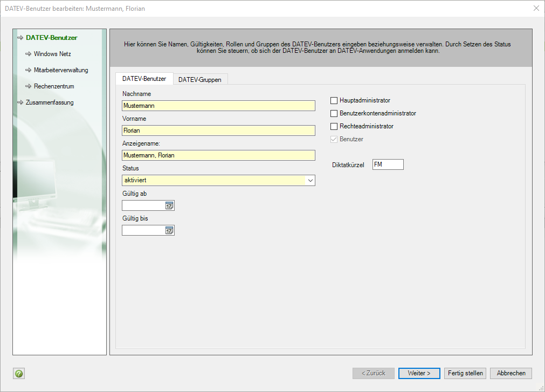Click the Weiter > button
The height and width of the screenshot is (392, 545).
419,373
